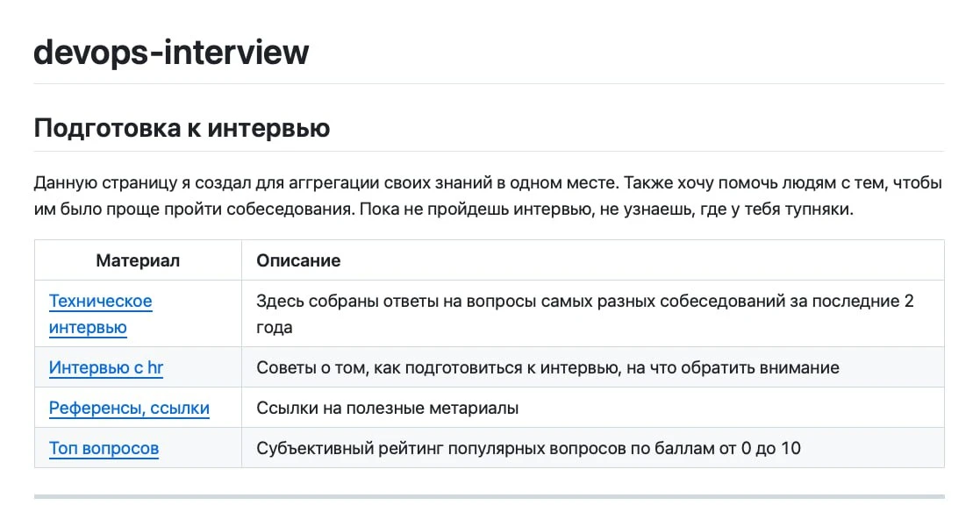Select the Описание column header
Image resolution: width=980 pixels, height=519 pixels.
pos(298,260)
